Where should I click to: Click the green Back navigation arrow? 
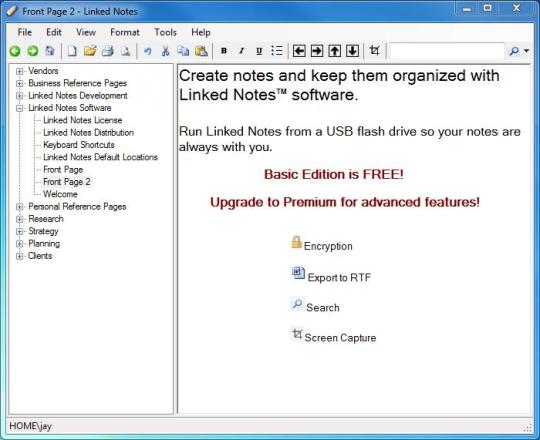tap(15, 51)
